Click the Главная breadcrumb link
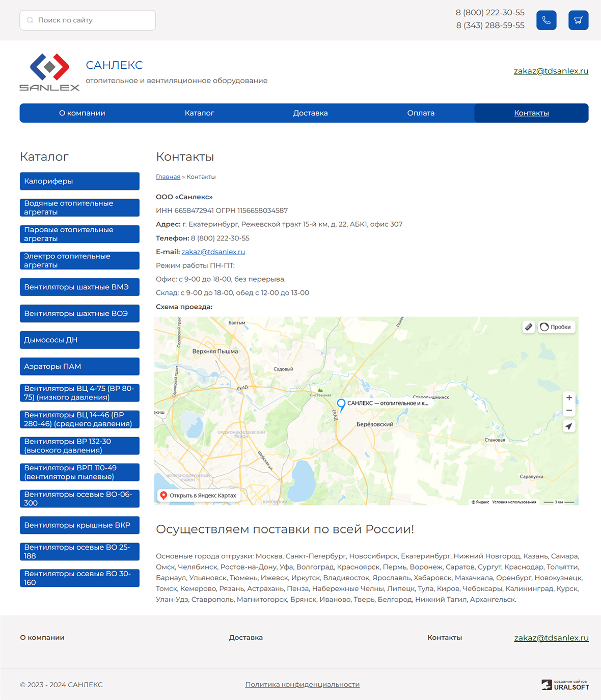The width and height of the screenshot is (601, 700). coord(168,177)
